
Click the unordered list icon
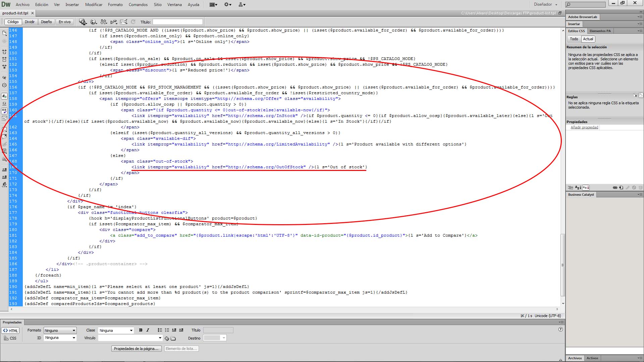click(160, 330)
